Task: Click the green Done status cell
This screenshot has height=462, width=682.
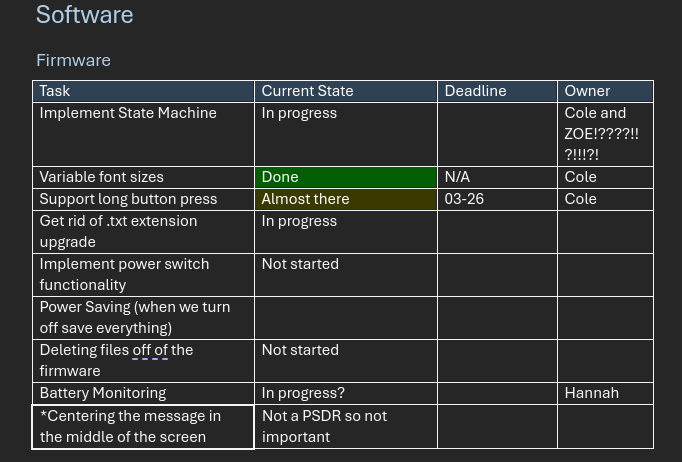Action: tap(345, 177)
